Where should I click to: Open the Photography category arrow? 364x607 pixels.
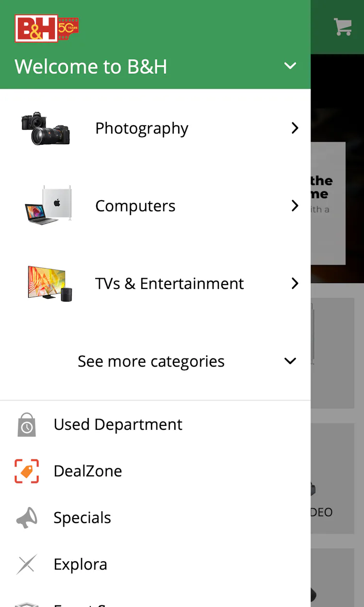point(295,128)
